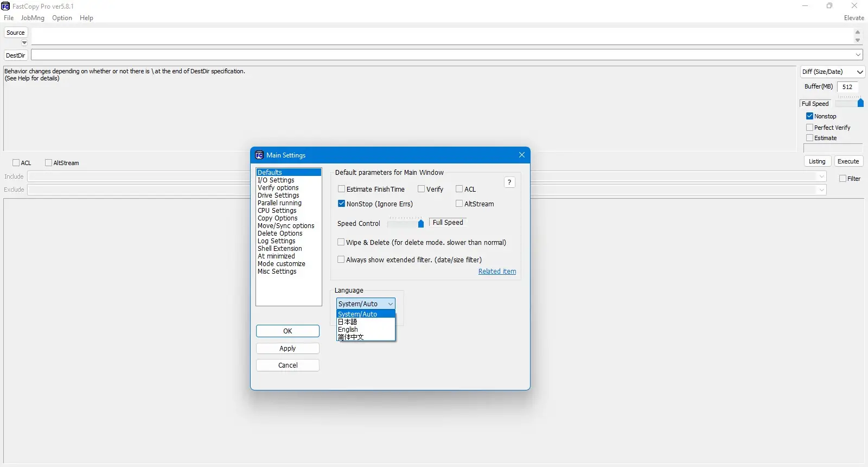Select Parallel running category

(289, 203)
